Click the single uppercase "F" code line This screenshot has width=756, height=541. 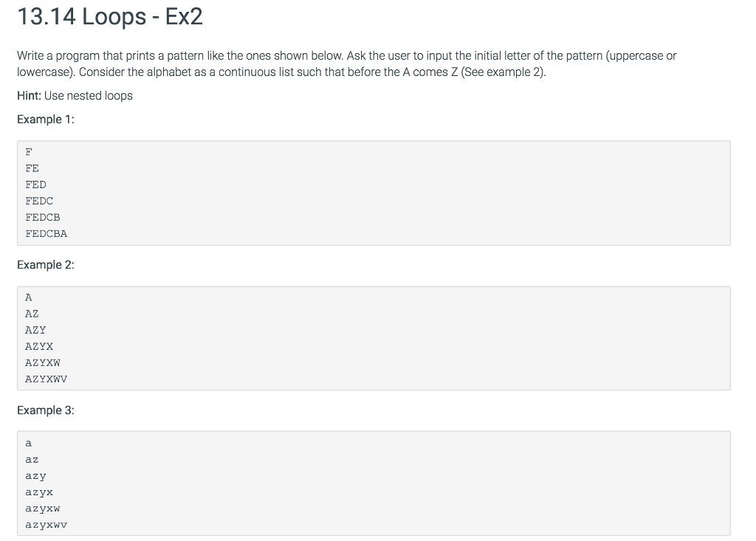tap(29, 152)
